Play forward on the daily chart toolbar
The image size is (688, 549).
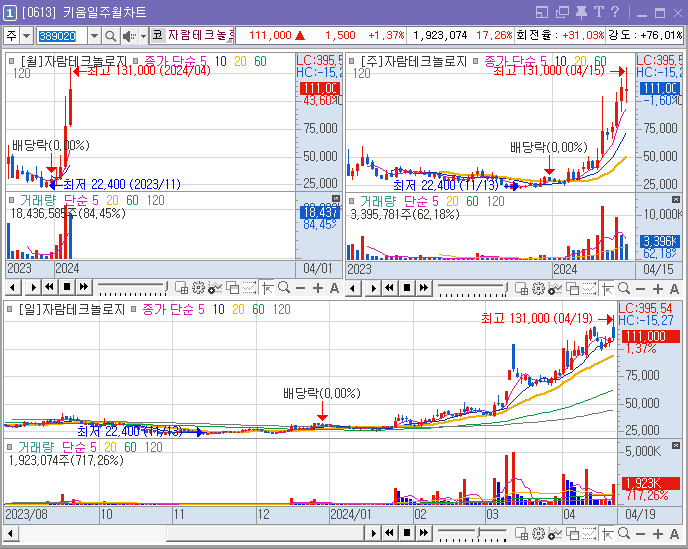click(x=373, y=533)
